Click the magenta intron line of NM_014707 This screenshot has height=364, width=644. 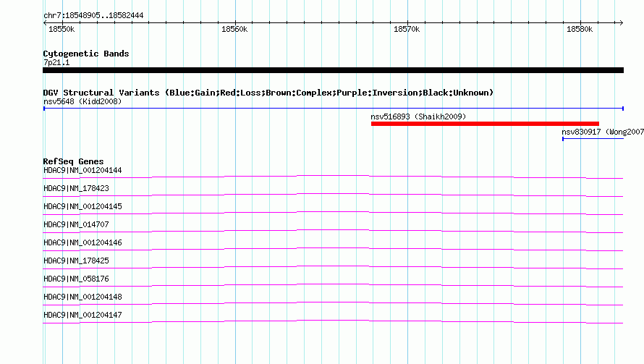[333, 230]
